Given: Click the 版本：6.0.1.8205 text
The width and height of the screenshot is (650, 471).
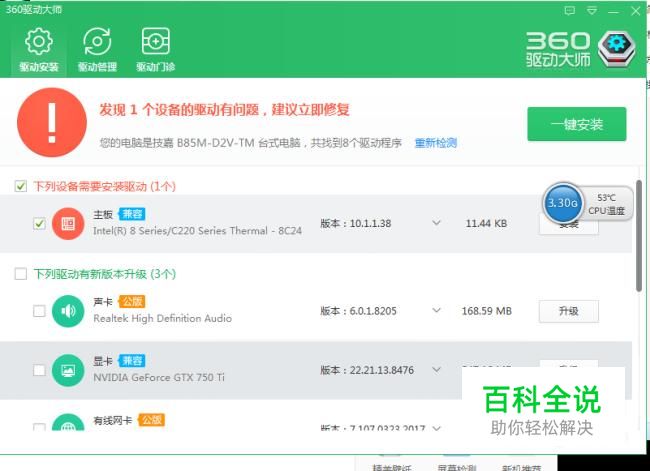Looking at the screenshot, I should pyautogui.click(x=359, y=311).
